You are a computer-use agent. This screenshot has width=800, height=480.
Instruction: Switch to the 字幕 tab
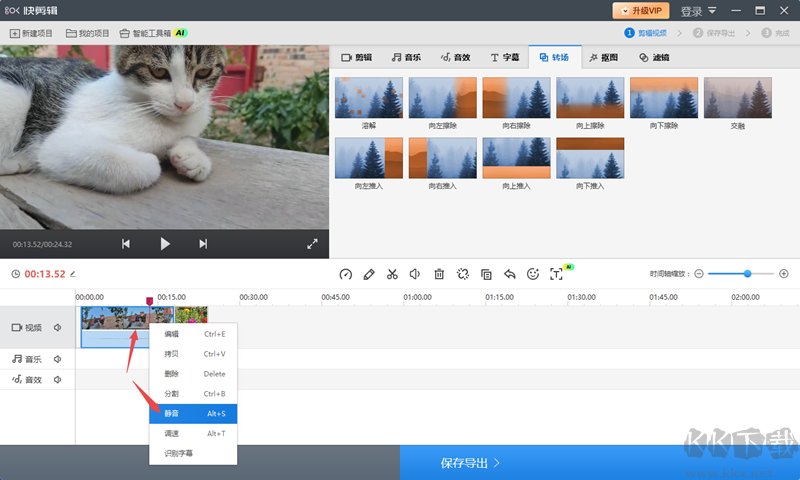tap(505, 57)
